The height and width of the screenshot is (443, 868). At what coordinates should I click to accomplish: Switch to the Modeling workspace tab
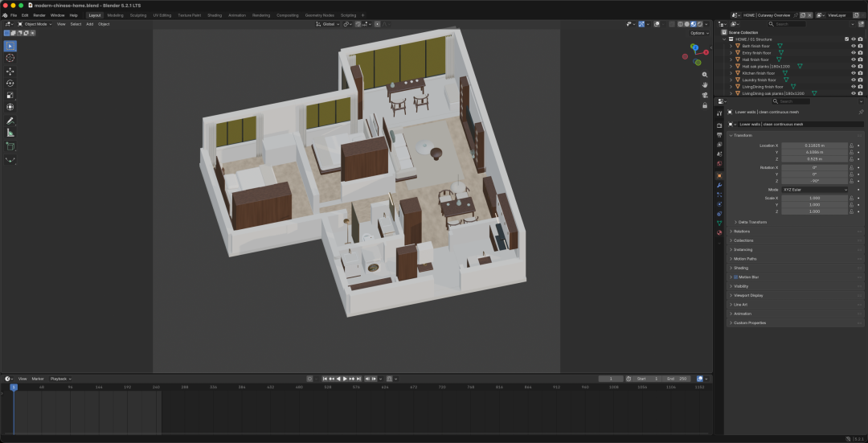[x=115, y=15]
